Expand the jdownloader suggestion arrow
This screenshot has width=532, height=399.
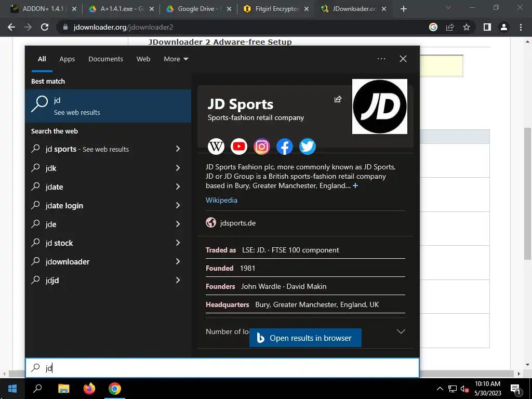click(178, 261)
